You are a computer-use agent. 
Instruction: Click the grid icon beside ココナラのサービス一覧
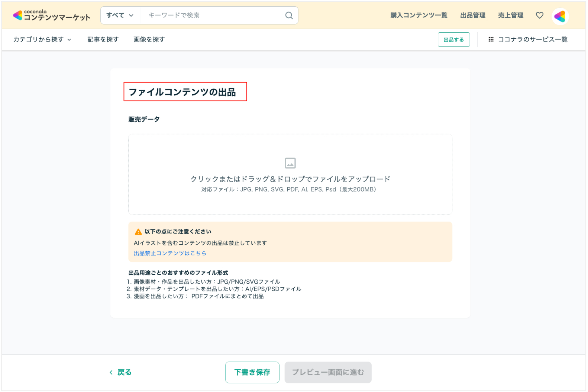pyautogui.click(x=491, y=39)
